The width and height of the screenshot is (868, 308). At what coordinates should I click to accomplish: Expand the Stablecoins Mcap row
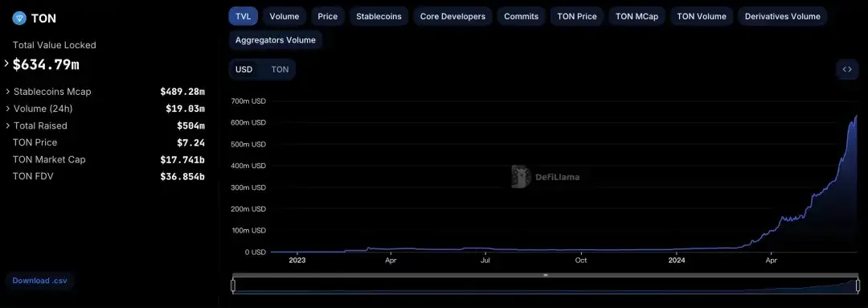point(8,92)
